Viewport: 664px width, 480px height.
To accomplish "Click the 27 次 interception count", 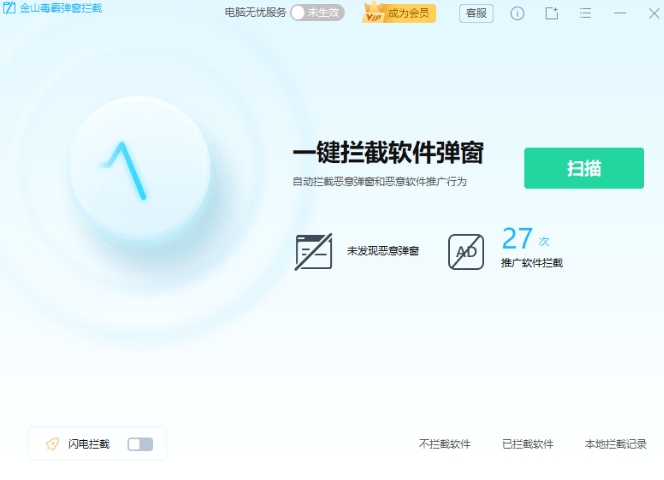I will (526, 239).
